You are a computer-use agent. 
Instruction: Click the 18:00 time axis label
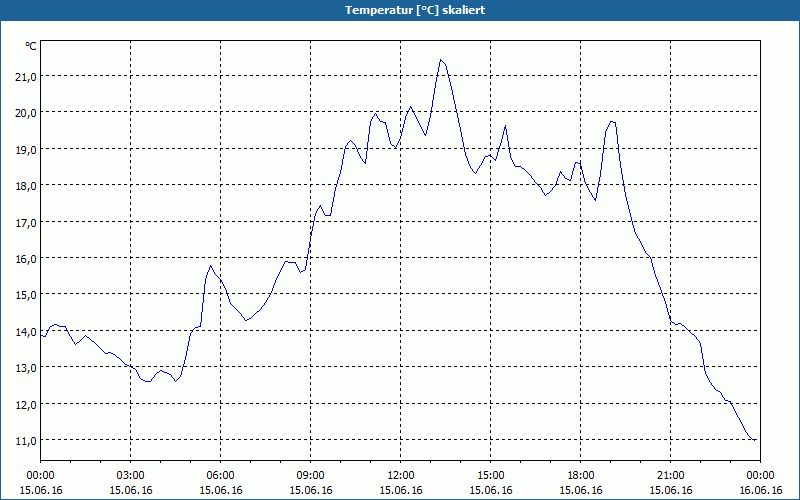(581, 476)
